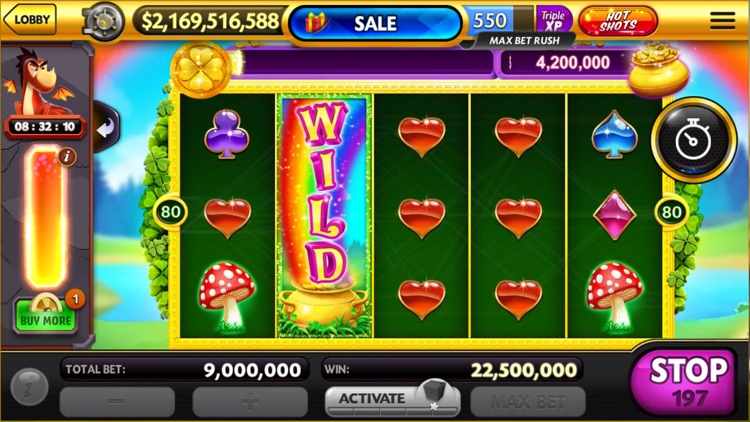
Task: Open the hamburger menu
Action: click(722, 21)
